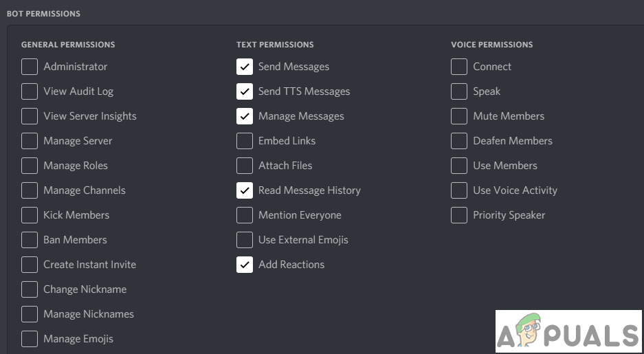Check the Connect voice permission

[459, 67]
